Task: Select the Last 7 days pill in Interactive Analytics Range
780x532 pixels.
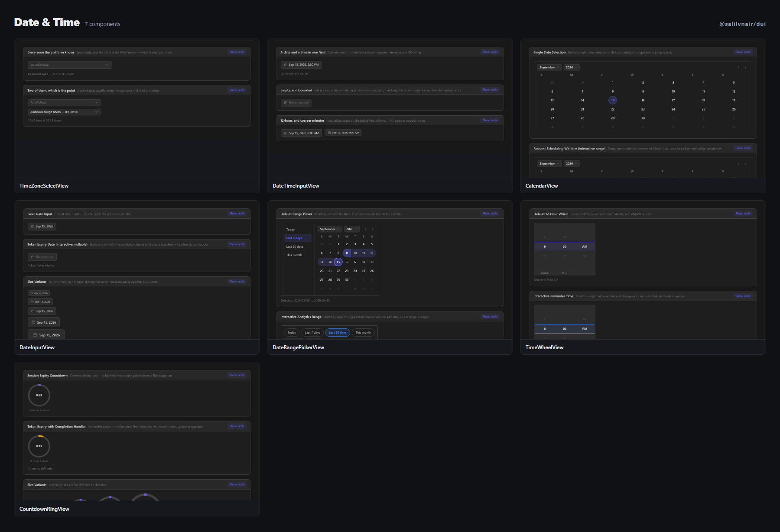Action: tap(312, 333)
